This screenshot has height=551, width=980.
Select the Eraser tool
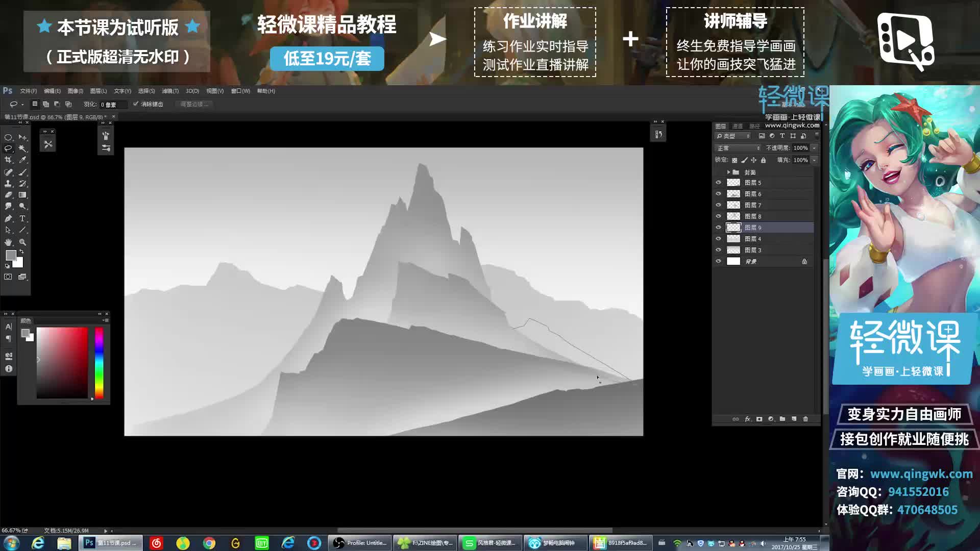tap(8, 195)
